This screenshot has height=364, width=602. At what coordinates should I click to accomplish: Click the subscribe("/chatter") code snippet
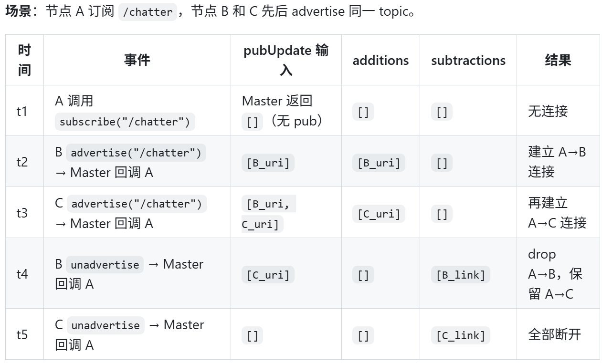(x=125, y=122)
